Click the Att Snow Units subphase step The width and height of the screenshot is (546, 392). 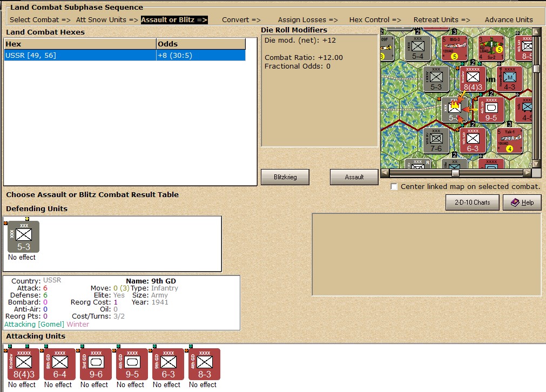[x=107, y=20]
